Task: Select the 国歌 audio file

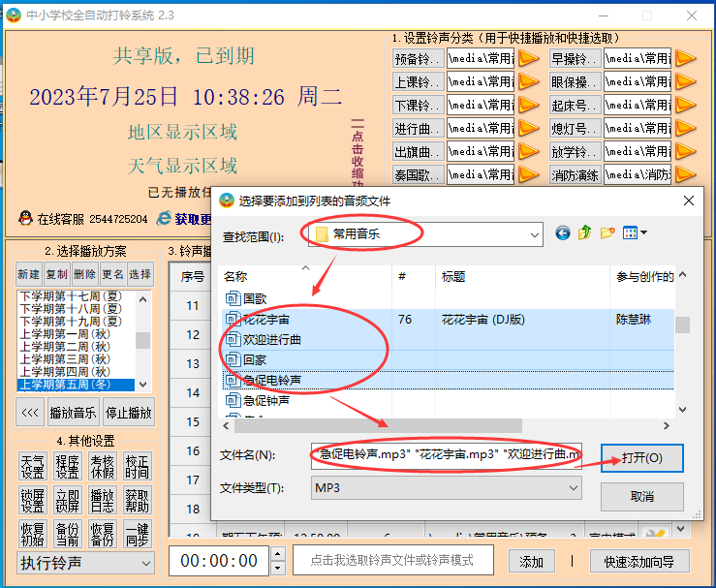Action: tap(254, 299)
